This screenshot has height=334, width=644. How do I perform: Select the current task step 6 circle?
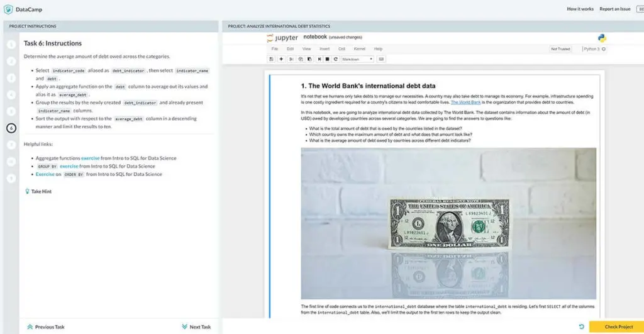point(11,128)
